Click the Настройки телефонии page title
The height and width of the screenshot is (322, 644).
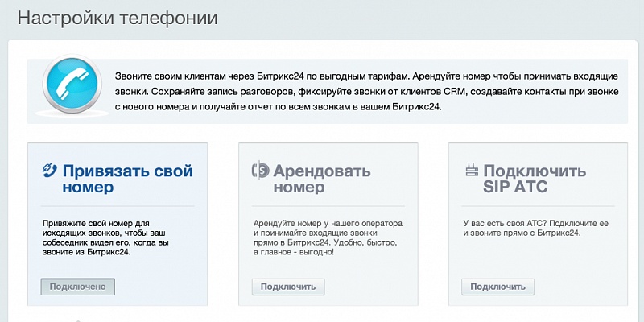[x=118, y=18]
